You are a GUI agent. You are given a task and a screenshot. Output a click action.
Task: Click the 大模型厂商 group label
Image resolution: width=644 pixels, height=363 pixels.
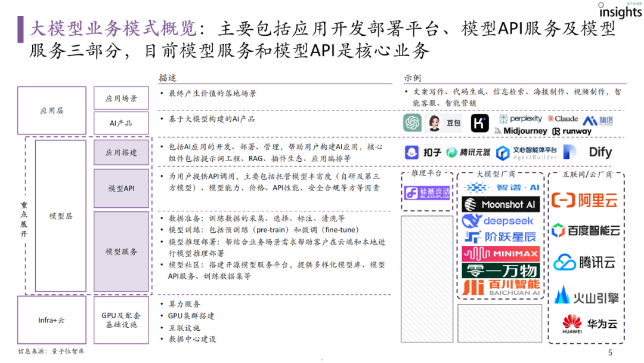click(496, 174)
